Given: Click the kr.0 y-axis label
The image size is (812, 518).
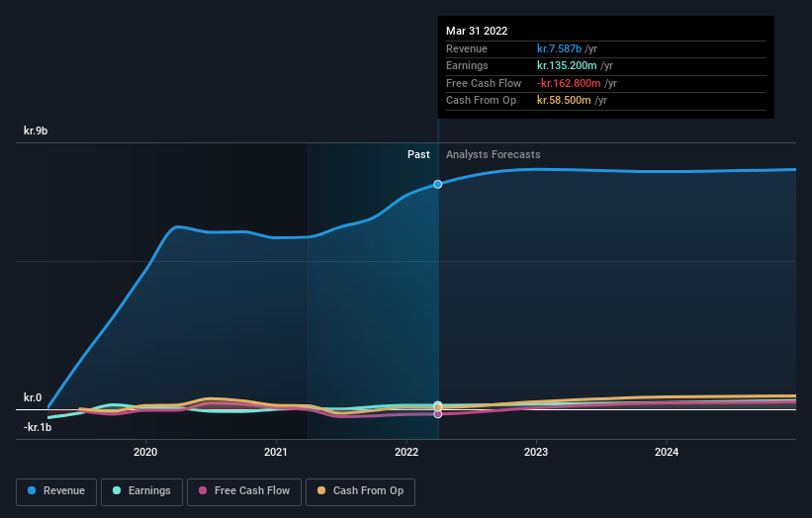Looking at the screenshot, I should click(x=33, y=397).
